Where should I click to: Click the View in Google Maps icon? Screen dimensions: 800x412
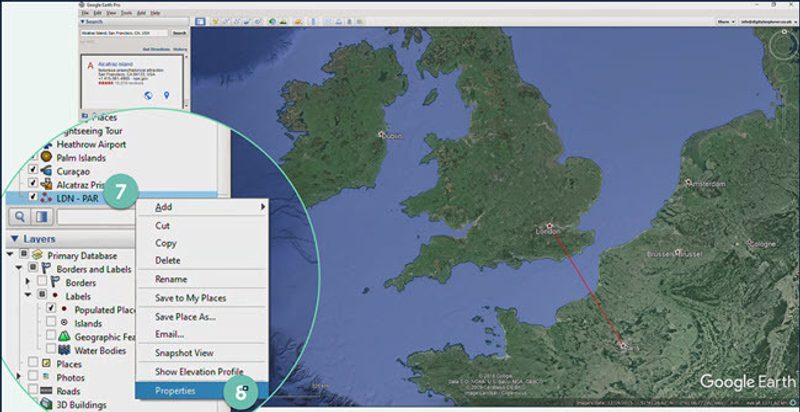pos(359,21)
